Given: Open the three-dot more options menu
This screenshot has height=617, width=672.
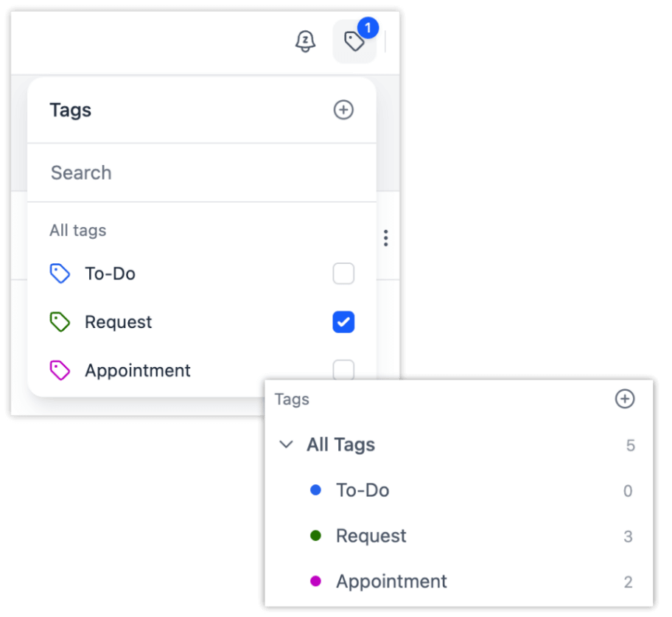Looking at the screenshot, I should click(x=385, y=238).
